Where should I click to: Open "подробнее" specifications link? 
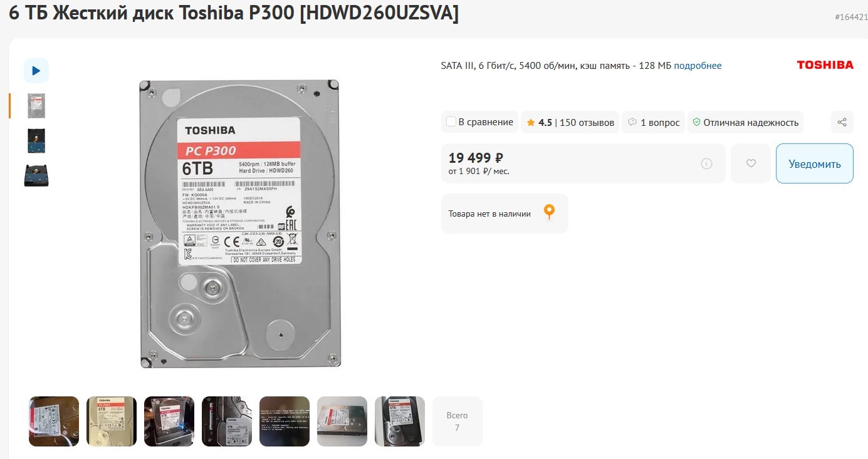(x=698, y=66)
